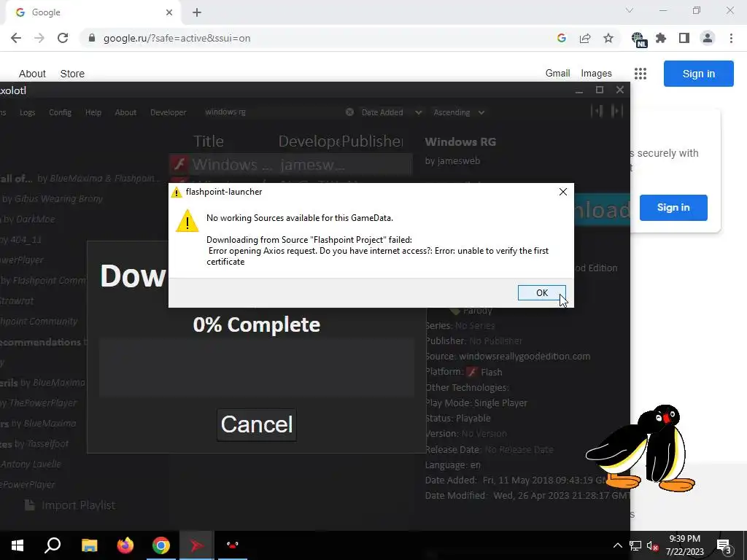This screenshot has height=560, width=747.
Task: Click the muted volume tray icon
Action: tap(652, 545)
